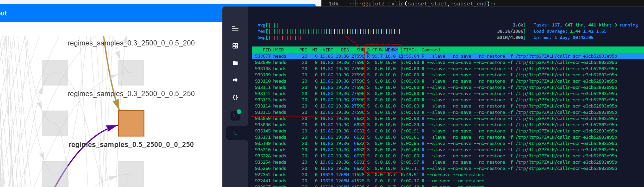The height and width of the screenshot is (187, 644).
Task: Click the Tasks summary line in htop
Action: (x=586, y=25)
